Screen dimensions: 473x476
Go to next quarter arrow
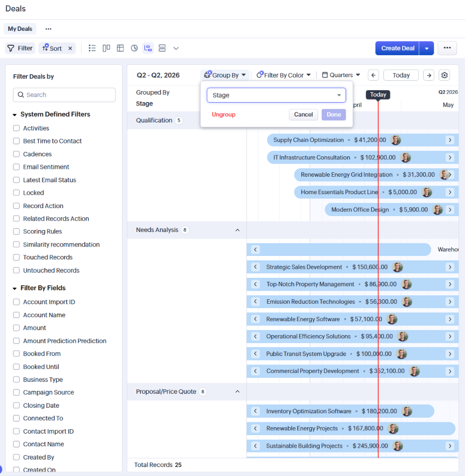pos(428,75)
